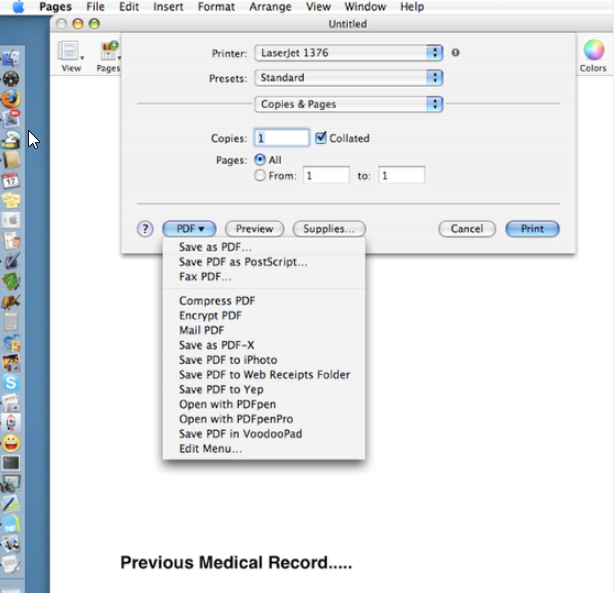Open the Arrange menu
The height and width of the screenshot is (593, 615).
[x=270, y=7]
